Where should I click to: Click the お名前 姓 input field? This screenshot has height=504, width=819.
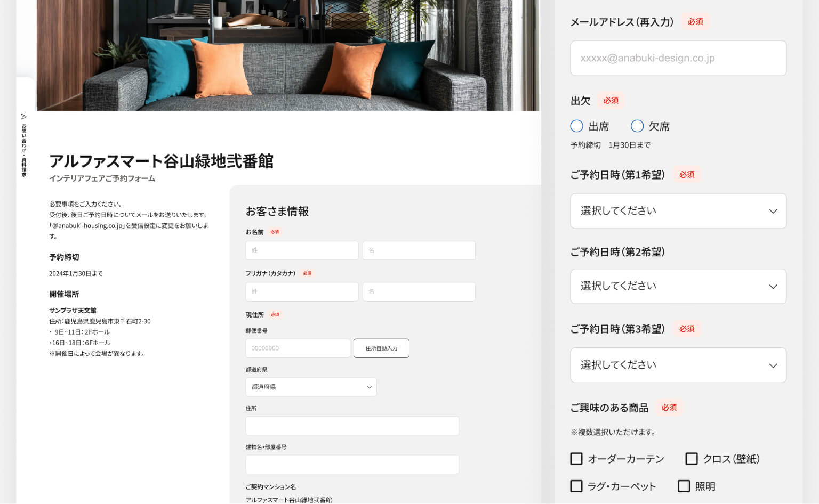pyautogui.click(x=302, y=250)
